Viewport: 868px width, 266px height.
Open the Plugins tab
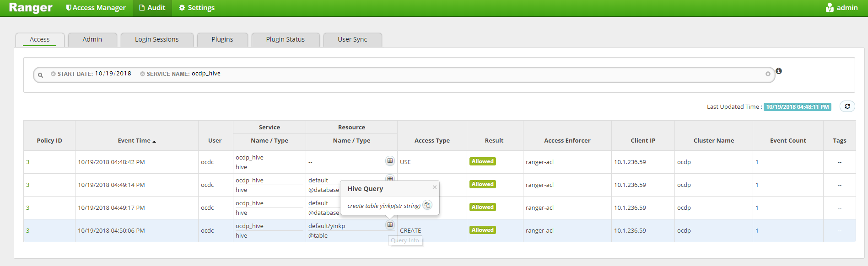(222, 39)
